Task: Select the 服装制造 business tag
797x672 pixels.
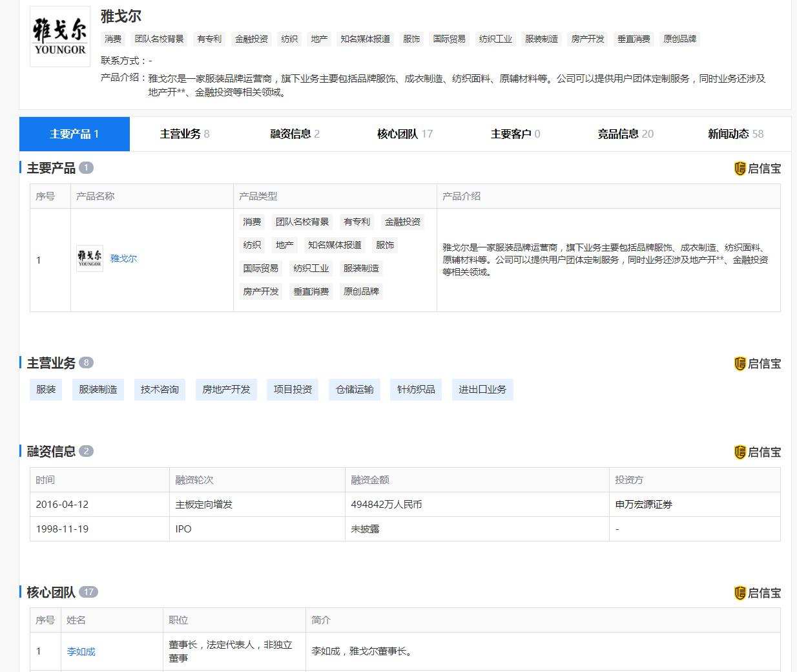Action: click(98, 390)
